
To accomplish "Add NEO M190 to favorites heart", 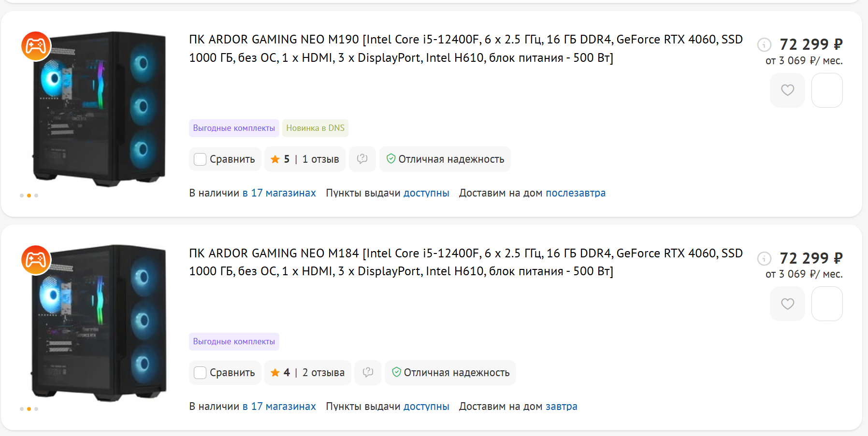I will click(x=787, y=90).
